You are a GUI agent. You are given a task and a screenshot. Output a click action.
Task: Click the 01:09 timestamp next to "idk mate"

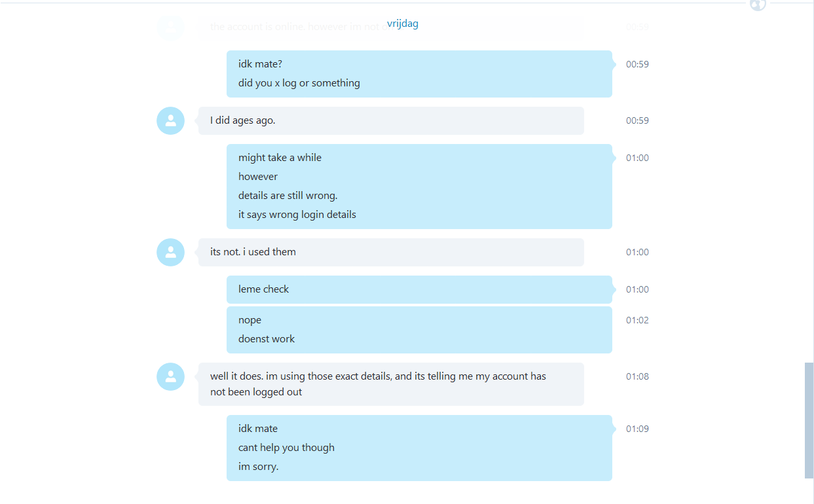coord(637,429)
